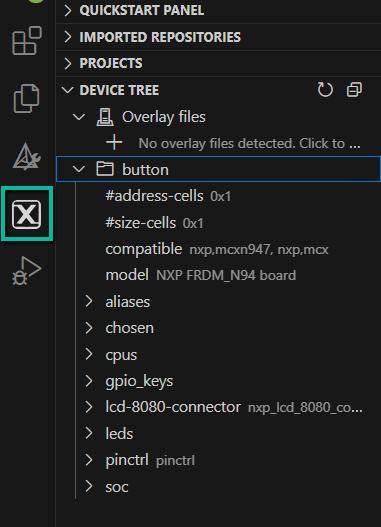Screen dimensions: 381x527
Task: Click 'No overlay files detected' message
Action: pos(249,144)
